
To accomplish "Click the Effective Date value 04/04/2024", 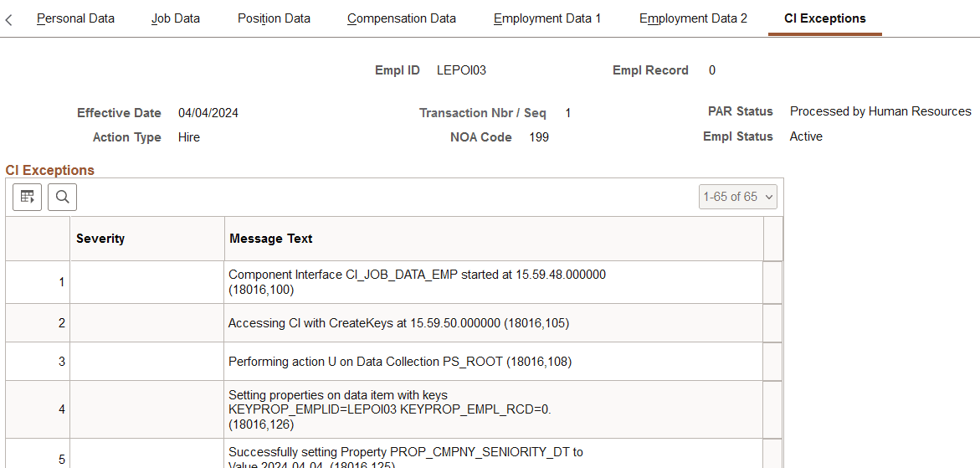I will click(208, 113).
